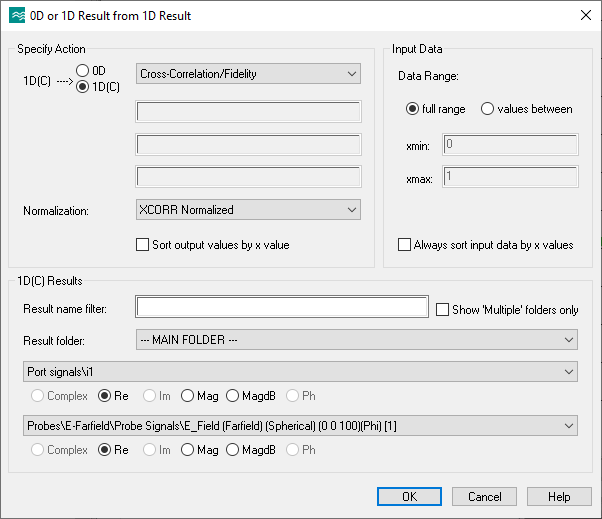The width and height of the screenshot is (602, 519).
Task: Close the 0D or 1D Result dialog
Action: pos(585,15)
